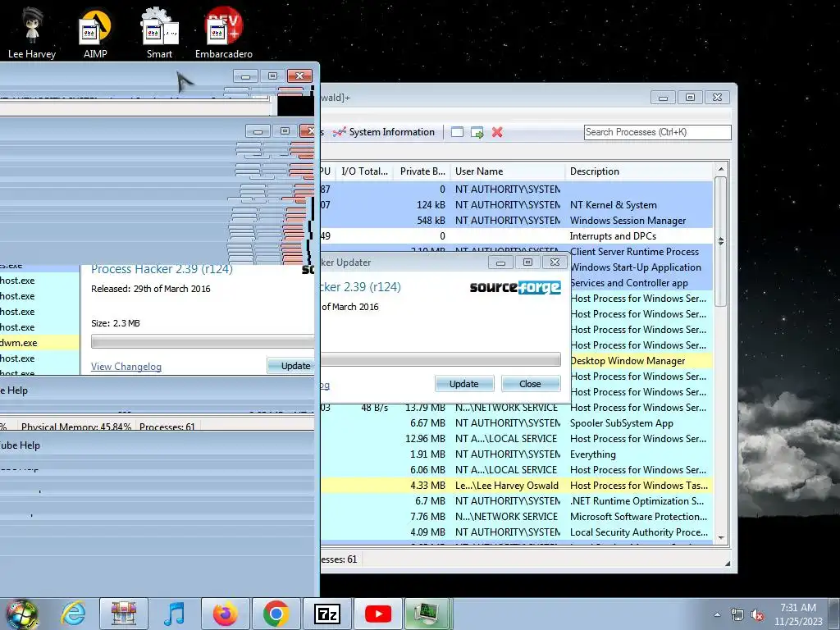The width and height of the screenshot is (840, 630).
Task: Select the Windows Session Manager row
Action: click(x=517, y=221)
